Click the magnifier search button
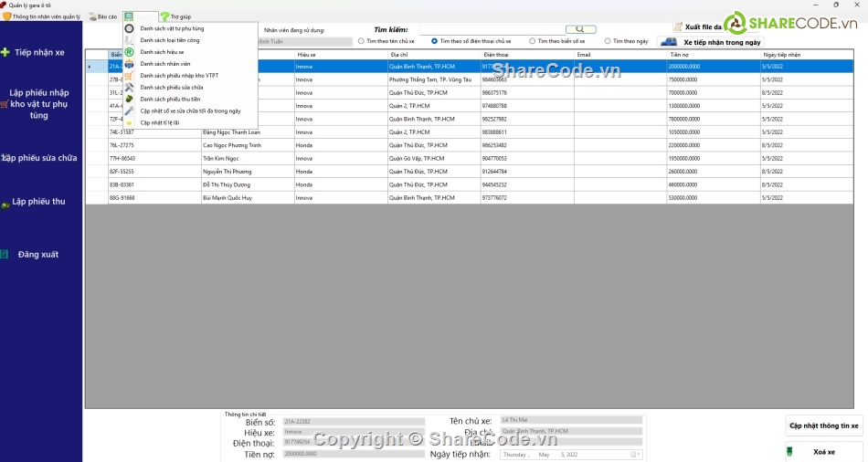 pyautogui.click(x=580, y=29)
